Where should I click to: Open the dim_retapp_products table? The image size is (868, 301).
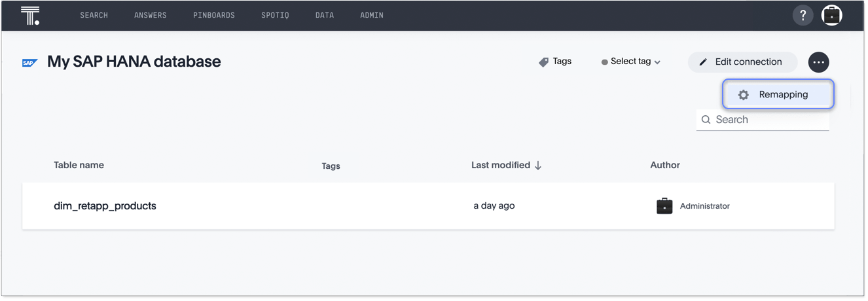(x=105, y=206)
